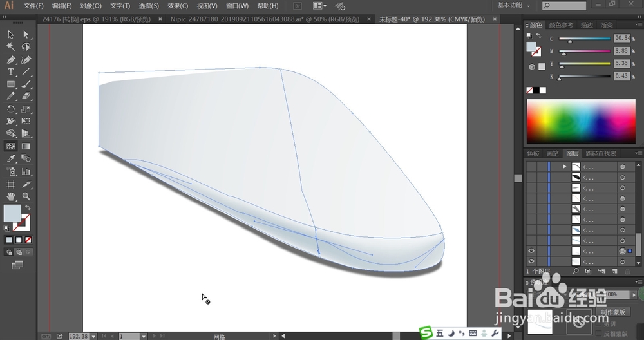Pick a color from the spectrum bar
The width and height of the screenshot is (644, 340).
pos(581,122)
